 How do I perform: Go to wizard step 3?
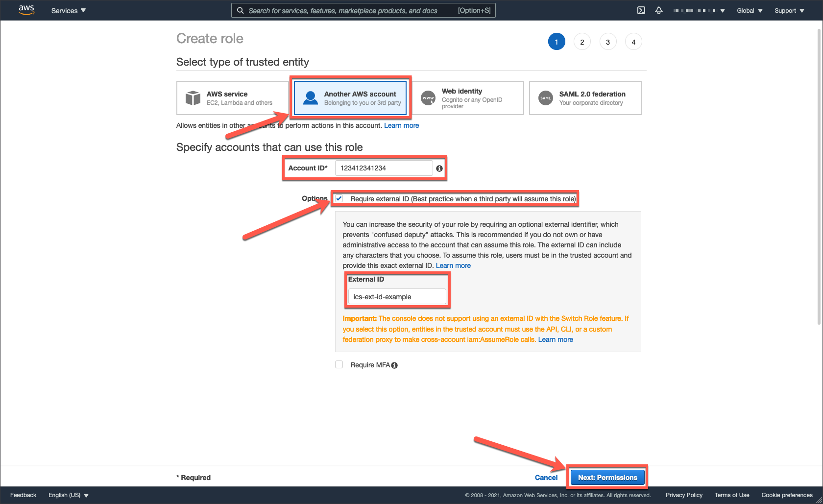pos(608,42)
